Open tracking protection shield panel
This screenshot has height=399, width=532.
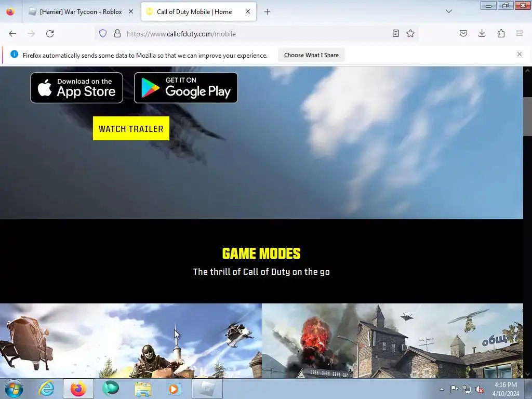pos(103,34)
